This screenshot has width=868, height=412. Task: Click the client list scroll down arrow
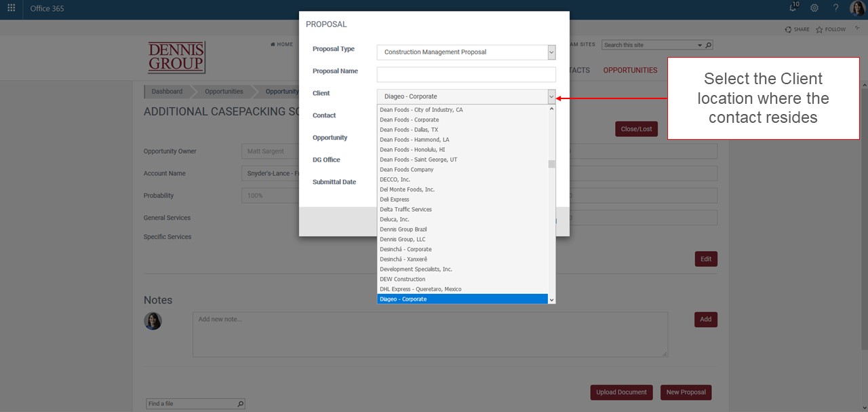(551, 299)
